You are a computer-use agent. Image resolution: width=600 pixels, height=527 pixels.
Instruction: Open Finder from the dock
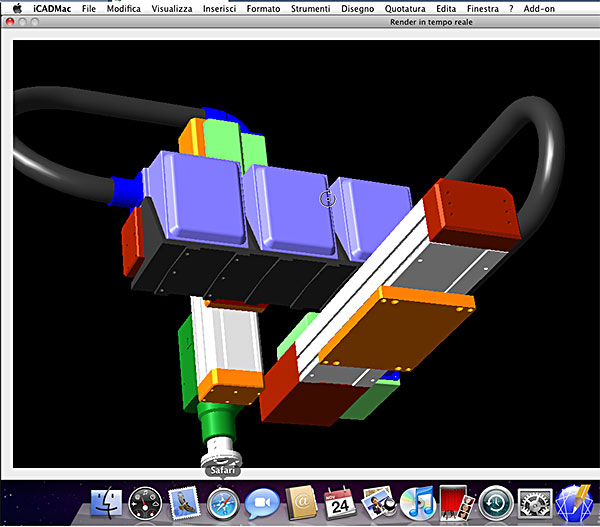[106, 503]
